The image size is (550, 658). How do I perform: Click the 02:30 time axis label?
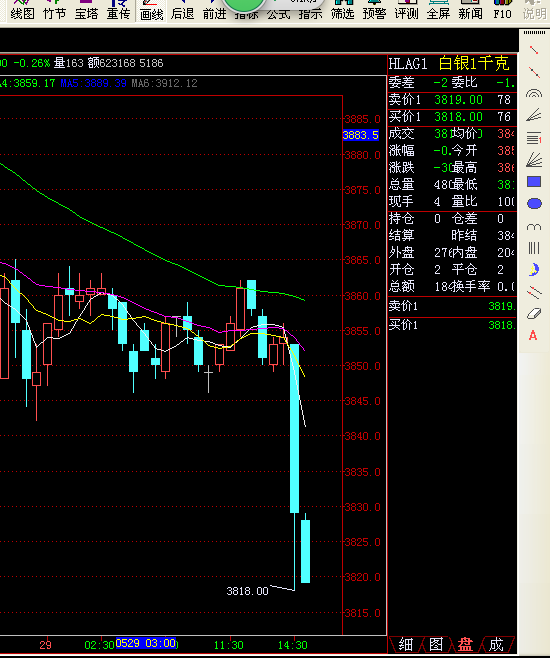tap(99, 645)
